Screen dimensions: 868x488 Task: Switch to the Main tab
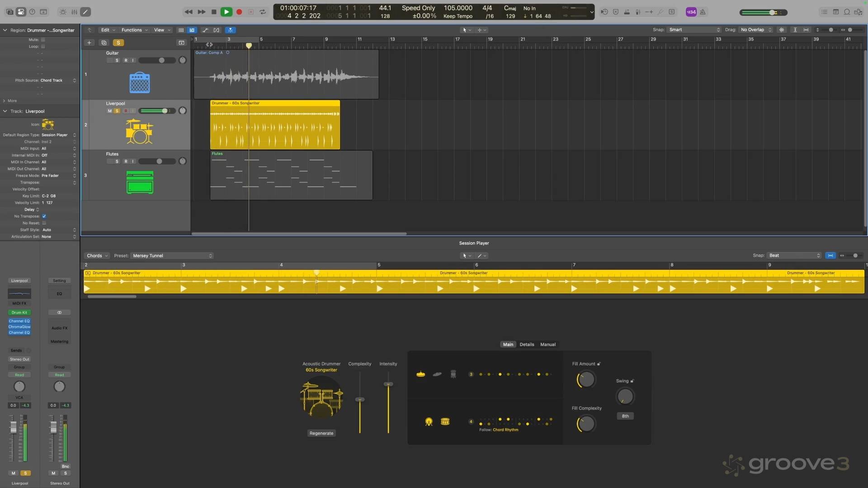pyautogui.click(x=508, y=344)
